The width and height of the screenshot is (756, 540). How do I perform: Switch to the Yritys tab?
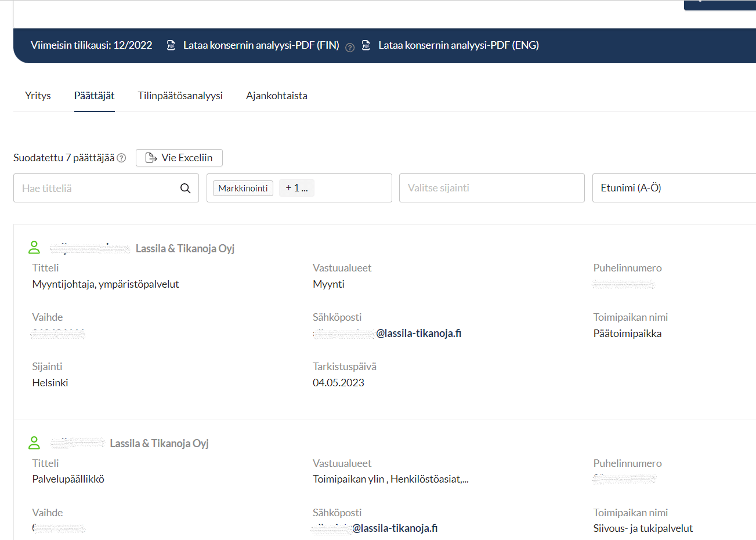point(38,96)
